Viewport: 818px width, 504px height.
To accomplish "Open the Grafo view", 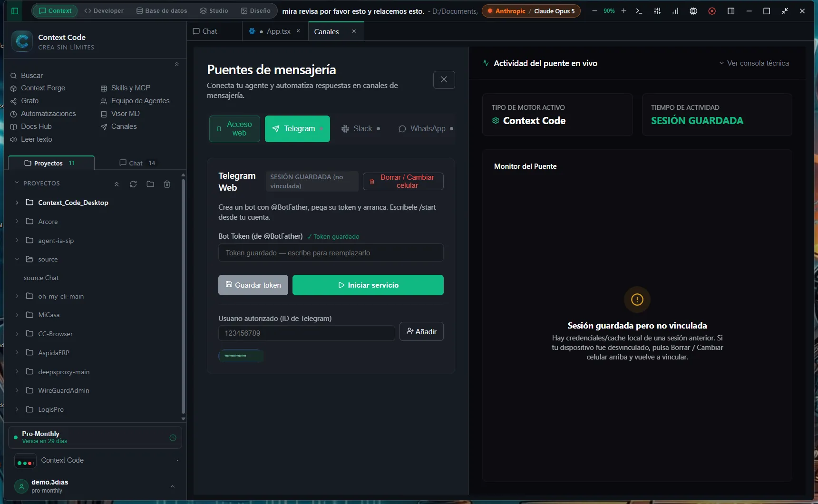I will coord(24,101).
